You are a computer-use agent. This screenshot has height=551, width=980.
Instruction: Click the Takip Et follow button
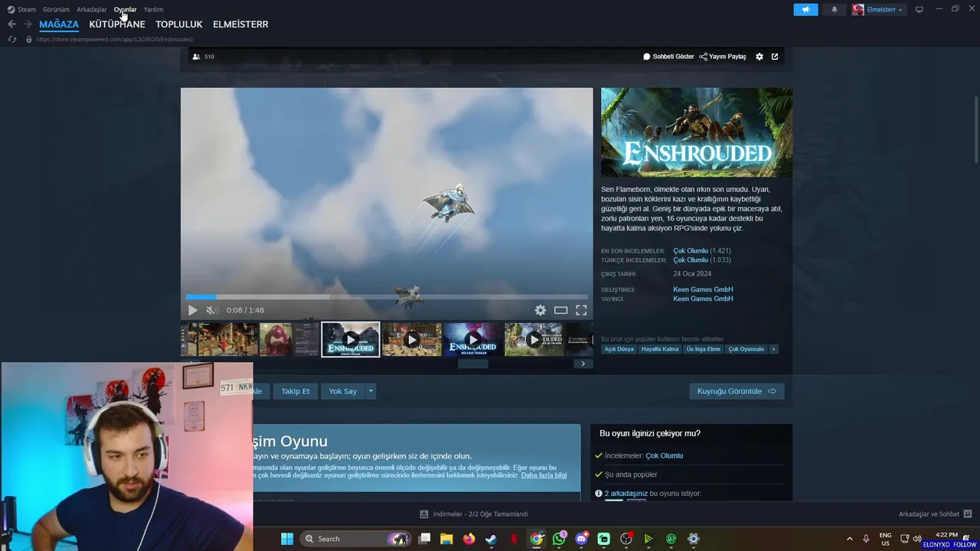pyautogui.click(x=296, y=391)
